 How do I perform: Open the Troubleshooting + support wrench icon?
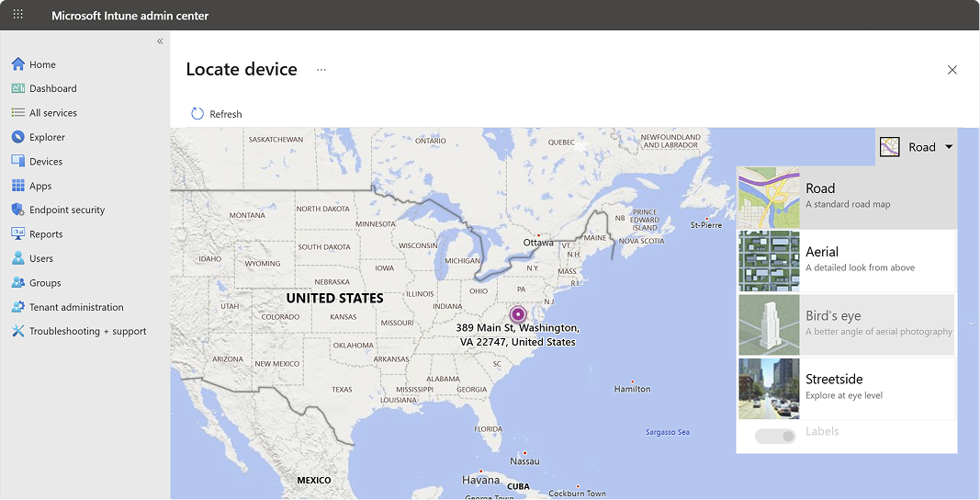[x=17, y=331]
